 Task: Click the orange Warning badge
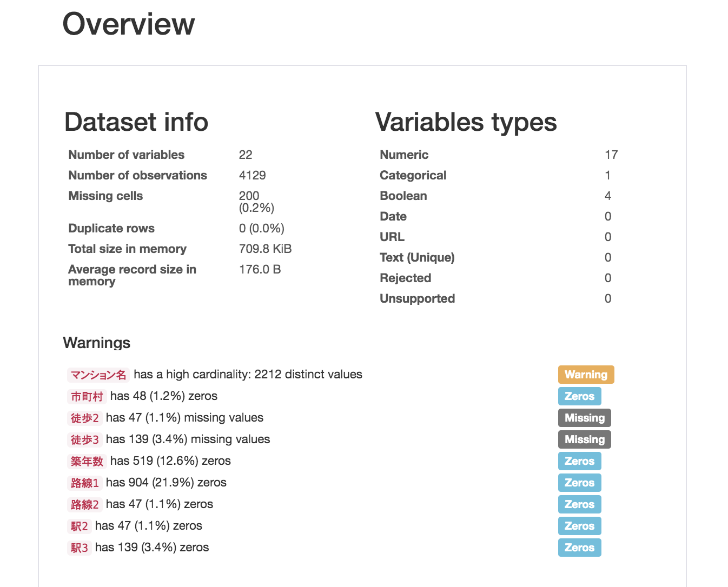click(586, 375)
